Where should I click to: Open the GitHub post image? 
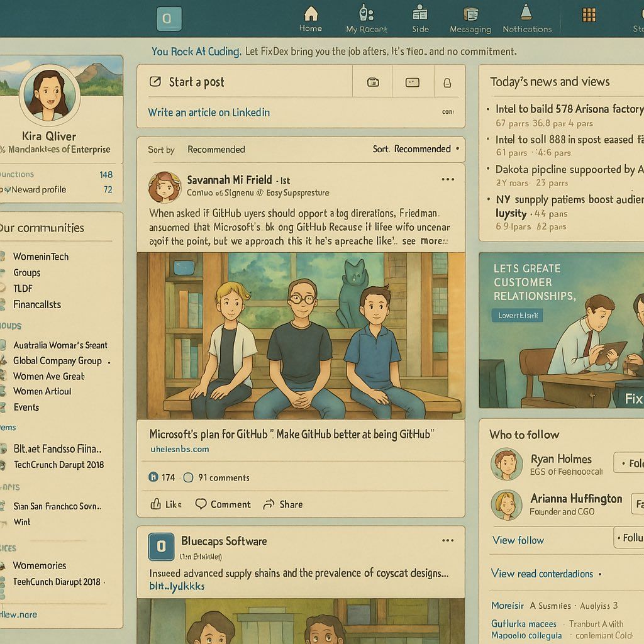(x=301, y=336)
